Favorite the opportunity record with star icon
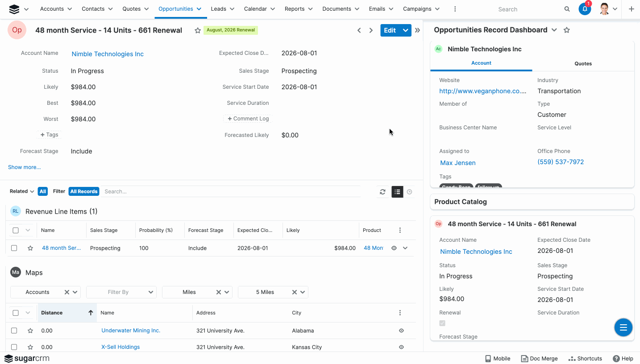 (x=198, y=30)
